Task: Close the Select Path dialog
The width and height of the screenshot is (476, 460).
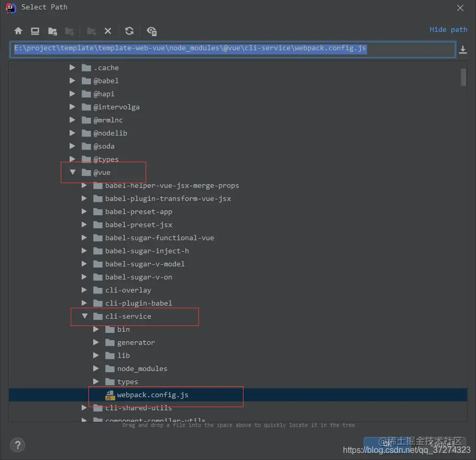Action: [460, 8]
